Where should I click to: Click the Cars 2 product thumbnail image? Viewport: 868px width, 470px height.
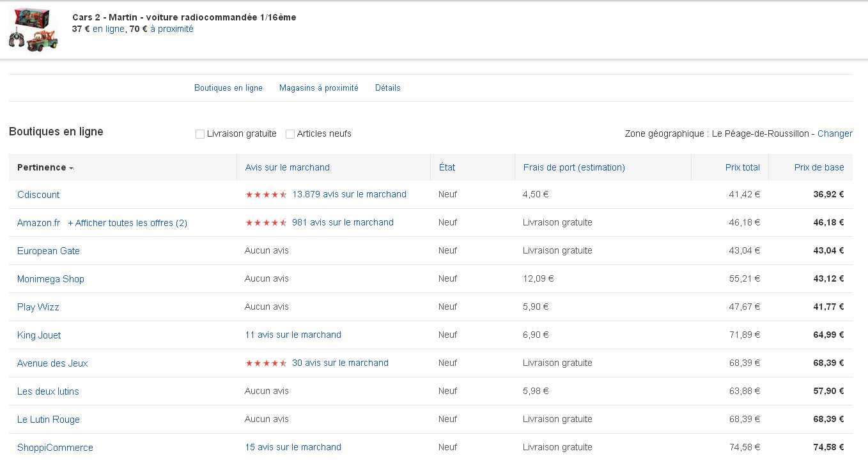coord(33,30)
